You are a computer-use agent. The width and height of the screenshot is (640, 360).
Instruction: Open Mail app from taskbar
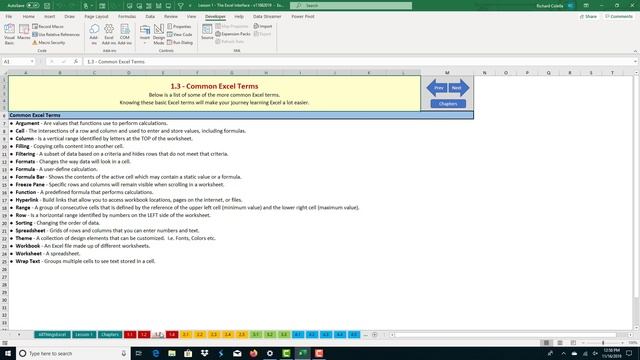(x=237, y=353)
